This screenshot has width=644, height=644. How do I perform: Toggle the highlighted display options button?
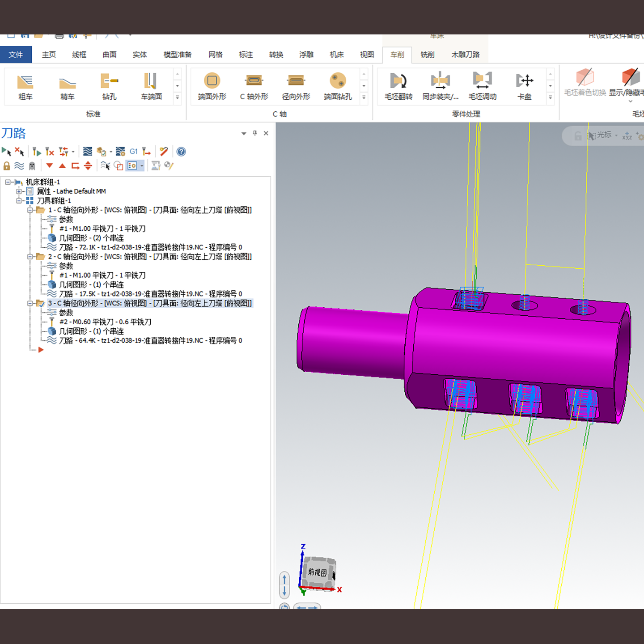coord(132,166)
